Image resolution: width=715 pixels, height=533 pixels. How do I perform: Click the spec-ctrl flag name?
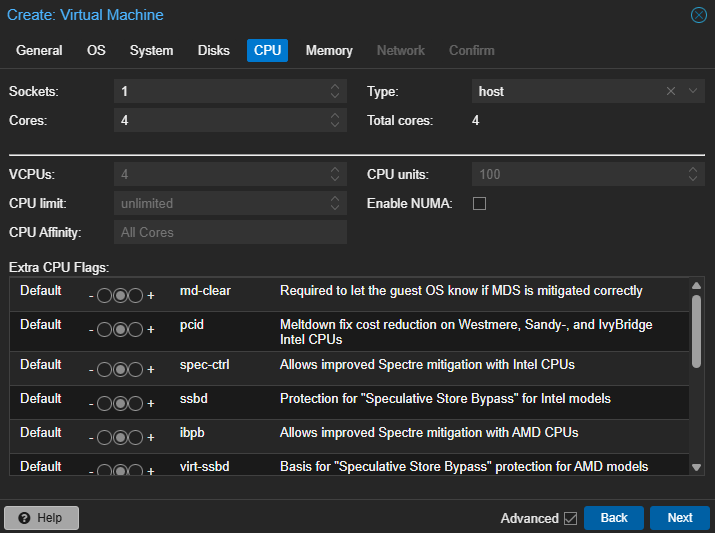204,365
